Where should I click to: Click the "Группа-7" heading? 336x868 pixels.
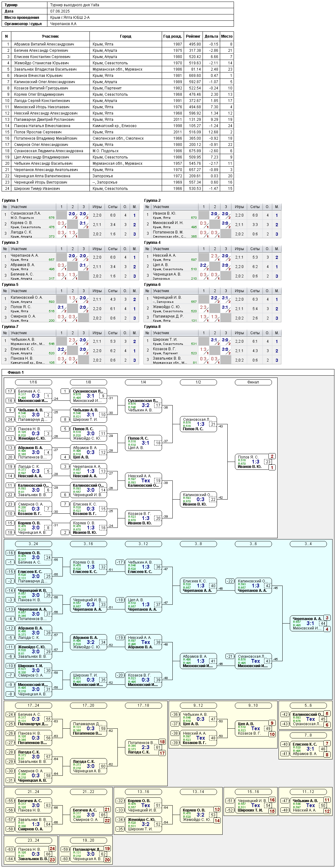(x=10, y=326)
